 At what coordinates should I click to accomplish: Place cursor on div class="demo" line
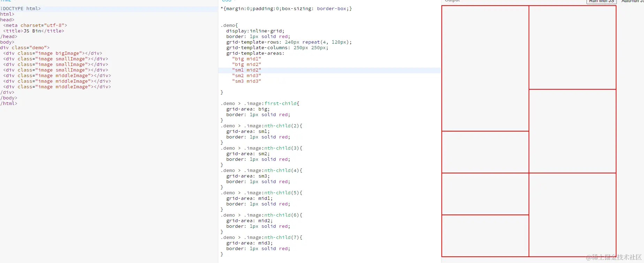[x=25, y=48]
